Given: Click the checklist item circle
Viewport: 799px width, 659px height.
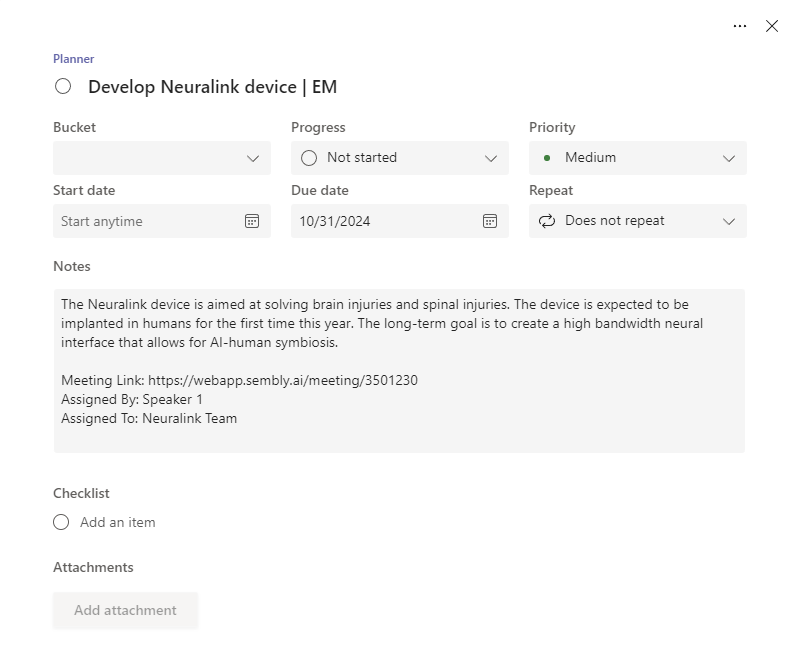Looking at the screenshot, I should [x=61, y=522].
